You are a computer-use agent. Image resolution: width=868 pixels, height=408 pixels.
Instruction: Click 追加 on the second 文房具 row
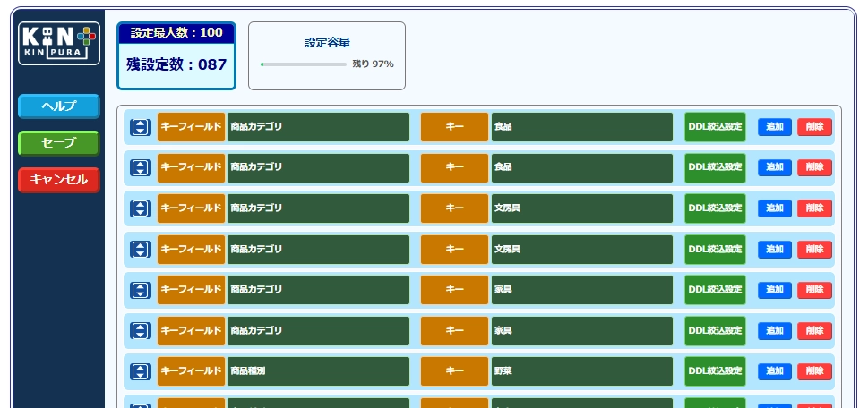[775, 250]
